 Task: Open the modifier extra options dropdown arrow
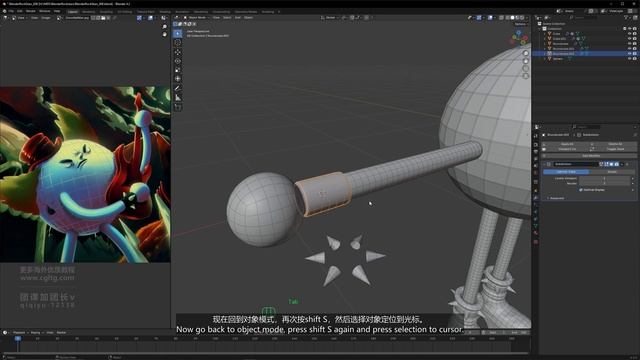[x=622, y=164]
